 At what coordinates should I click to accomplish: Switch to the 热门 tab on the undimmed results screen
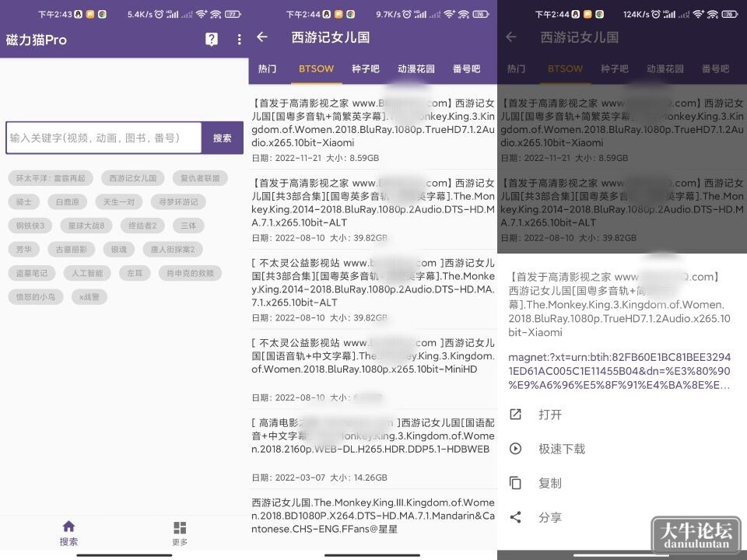click(267, 69)
